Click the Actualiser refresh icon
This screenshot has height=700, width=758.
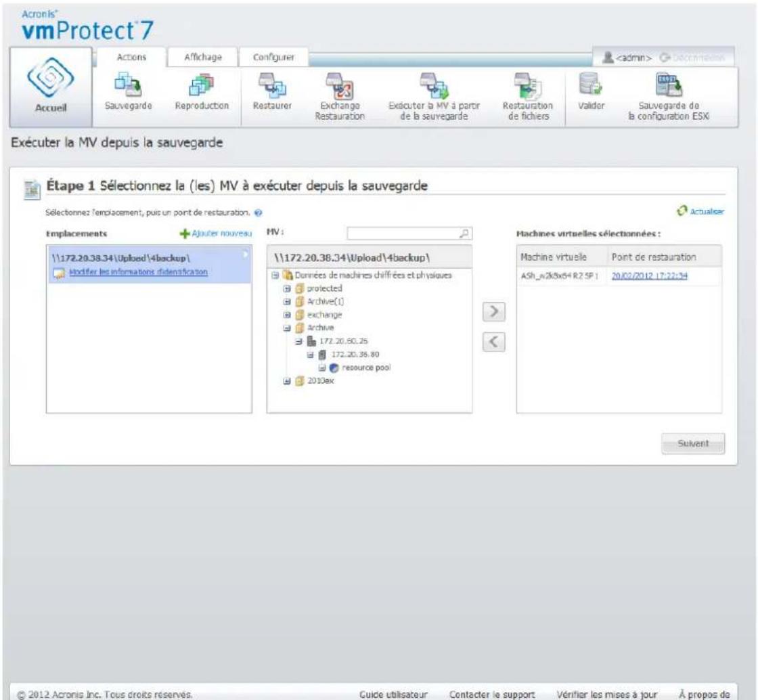coord(682,211)
